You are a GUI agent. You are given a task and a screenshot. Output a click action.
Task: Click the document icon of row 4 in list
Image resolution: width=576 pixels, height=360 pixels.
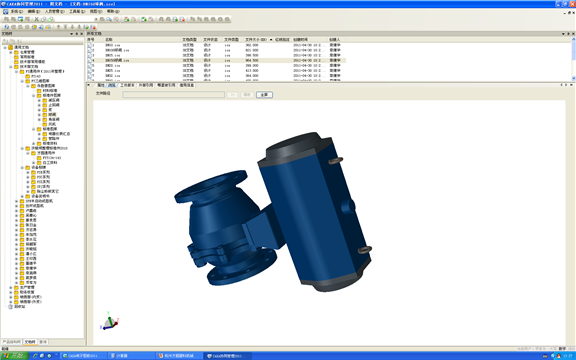(89, 60)
